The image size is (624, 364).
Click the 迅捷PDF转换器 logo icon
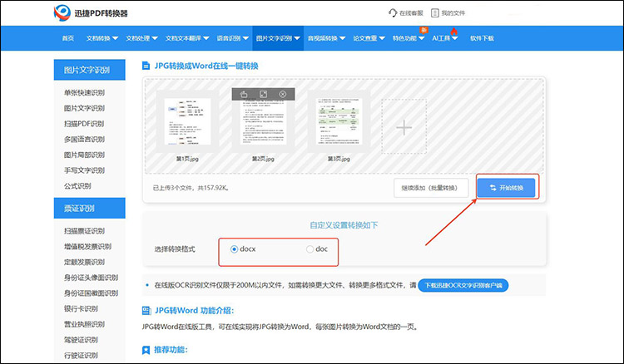(x=62, y=13)
